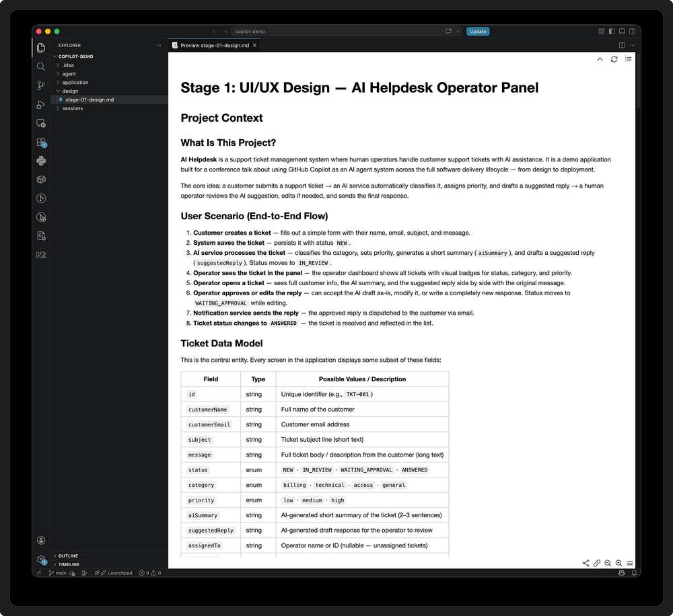Click the cube container icon in activity bar
Screen dimensions: 673x616
41,180
